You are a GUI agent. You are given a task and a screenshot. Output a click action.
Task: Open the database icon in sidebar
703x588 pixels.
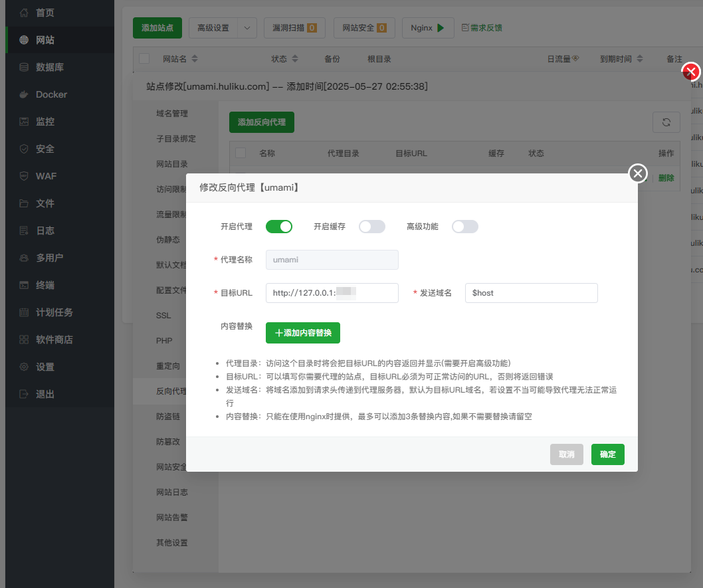tap(24, 67)
